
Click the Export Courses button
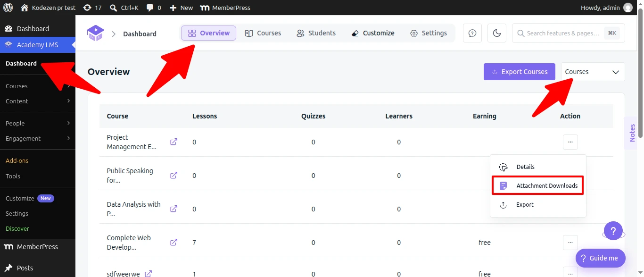(x=519, y=72)
